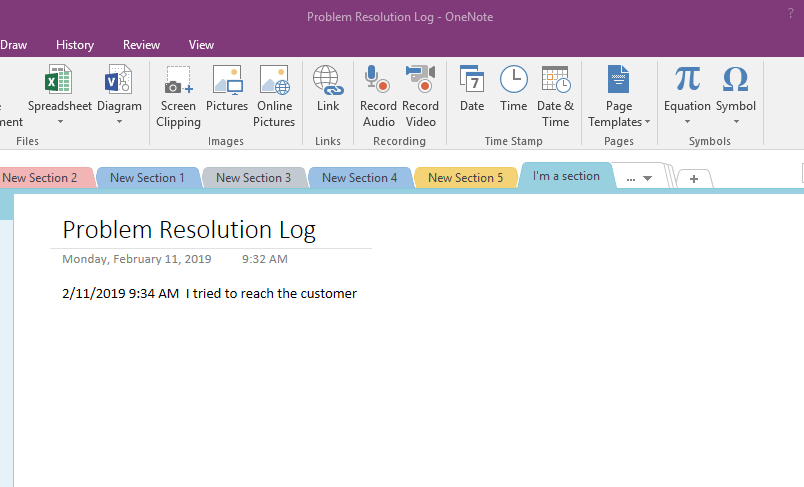This screenshot has width=804, height=487.
Task: Select the I'm a section tab
Action: (x=566, y=176)
